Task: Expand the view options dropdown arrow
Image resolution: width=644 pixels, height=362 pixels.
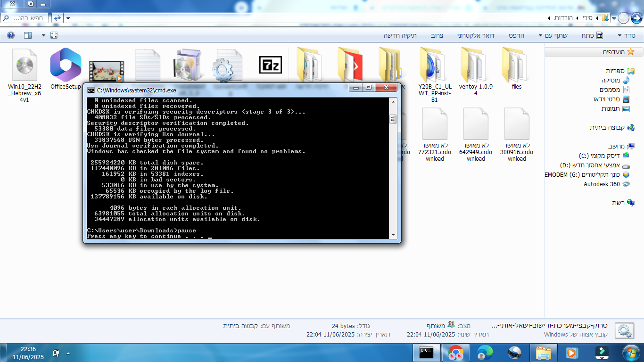Action: 43,35
